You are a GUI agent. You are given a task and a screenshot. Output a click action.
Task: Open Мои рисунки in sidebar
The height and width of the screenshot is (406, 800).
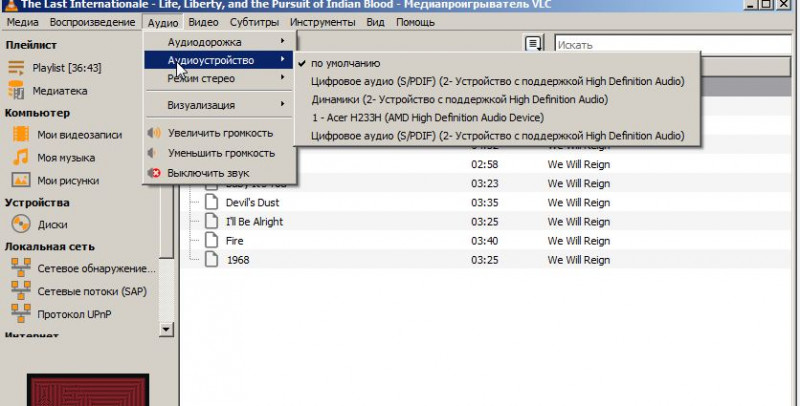(68, 181)
